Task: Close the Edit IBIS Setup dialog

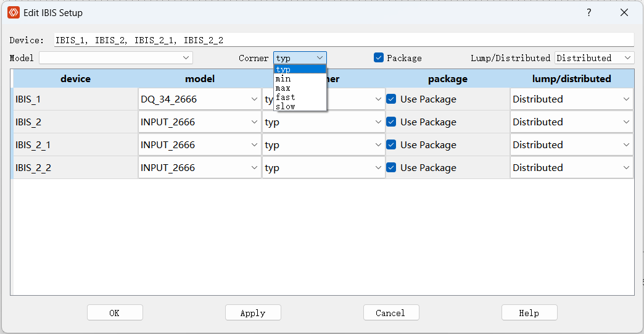Action: tap(624, 13)
